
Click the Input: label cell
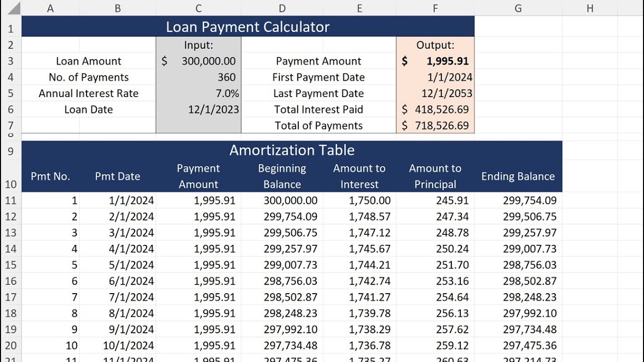point(199,45)
